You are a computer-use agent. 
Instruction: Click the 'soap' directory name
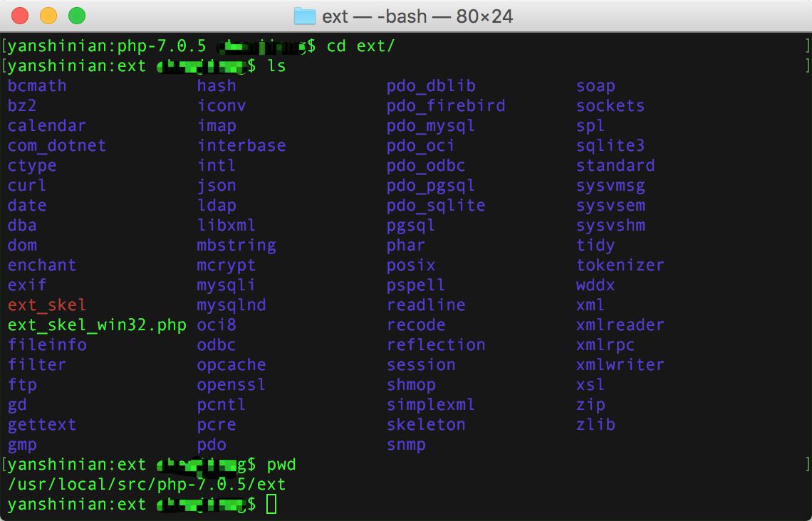point(596,86)
